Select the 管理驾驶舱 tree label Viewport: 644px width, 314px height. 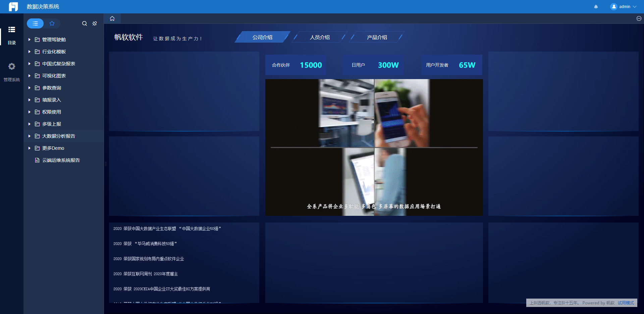coord(54,40)
